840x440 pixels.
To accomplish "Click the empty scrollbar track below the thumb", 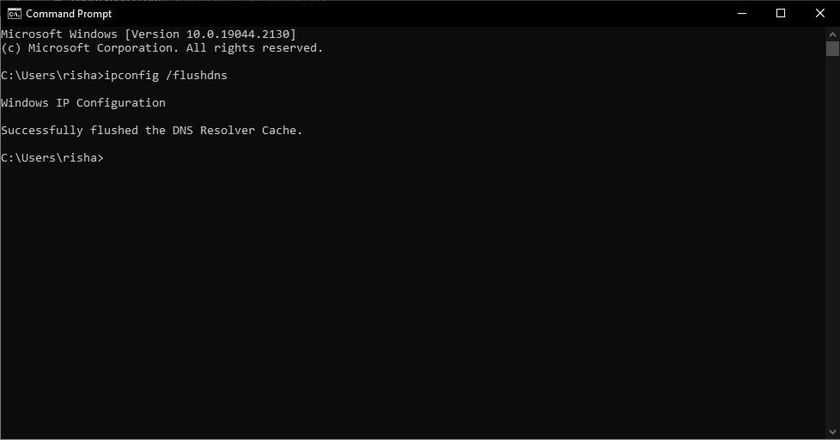I will [x=832, y=250].
